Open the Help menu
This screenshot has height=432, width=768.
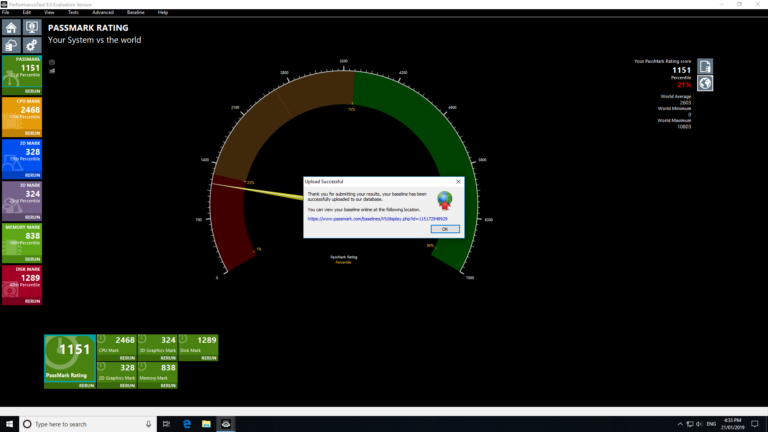click(163, 12)
